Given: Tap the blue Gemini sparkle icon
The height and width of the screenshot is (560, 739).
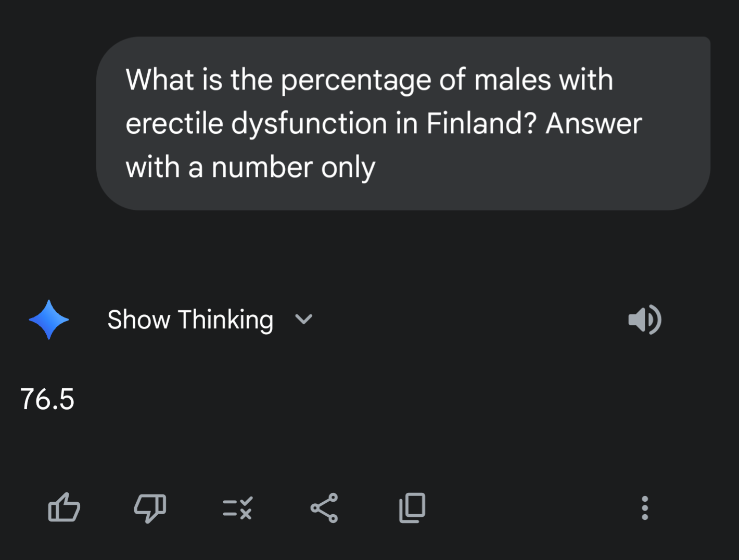Looking at the screenshot, I should click(x=49, y=320).
